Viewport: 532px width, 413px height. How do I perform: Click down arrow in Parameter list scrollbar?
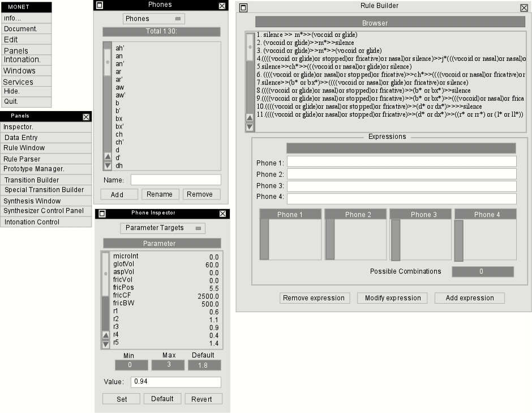(x=105, y=344)
